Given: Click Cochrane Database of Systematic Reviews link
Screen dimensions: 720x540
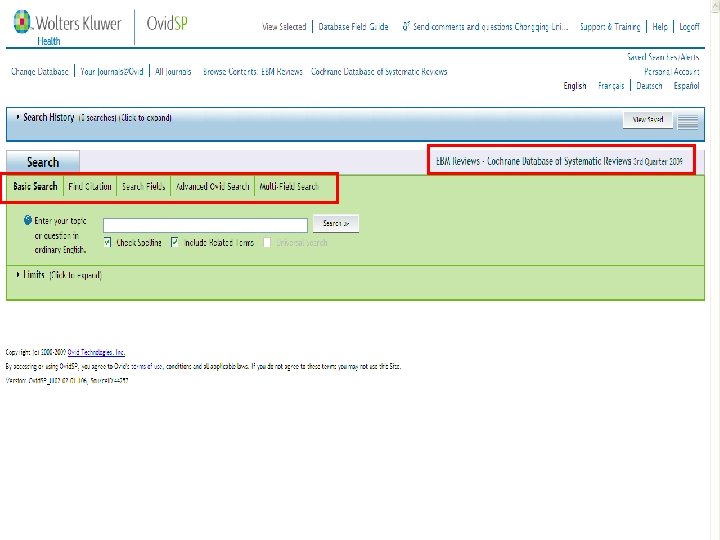Looking at the screenshot, I should click(379, 72).
